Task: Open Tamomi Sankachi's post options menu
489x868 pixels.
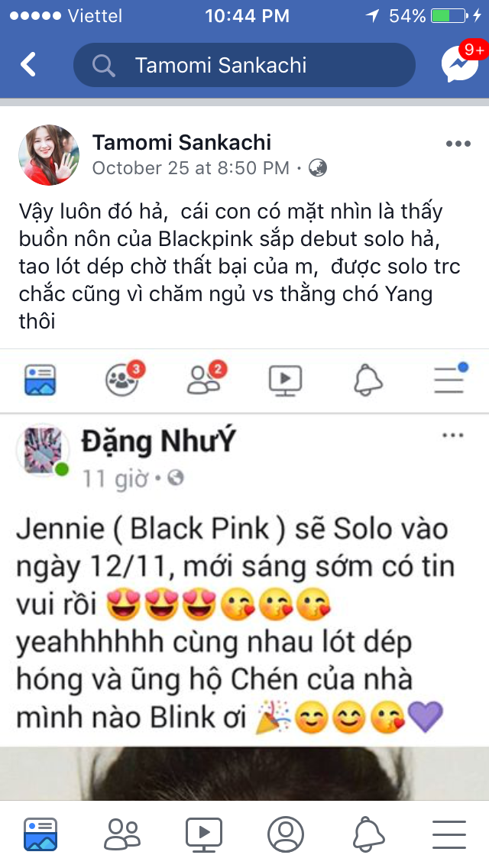Action: click(x=458, y=144)
